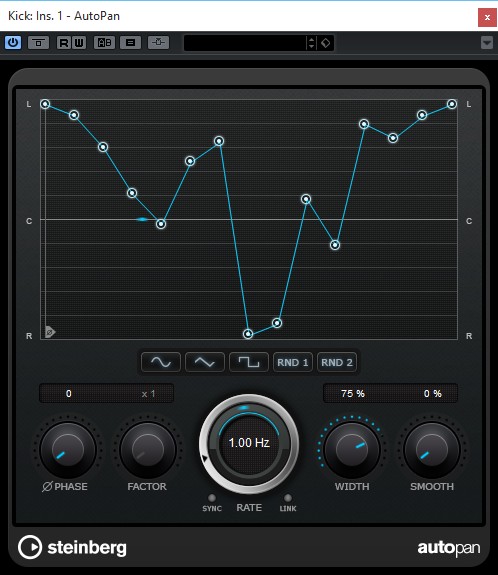Toggle the plugin power/activate button
Viewport: 498px width, 575px height.
[13, 43]
